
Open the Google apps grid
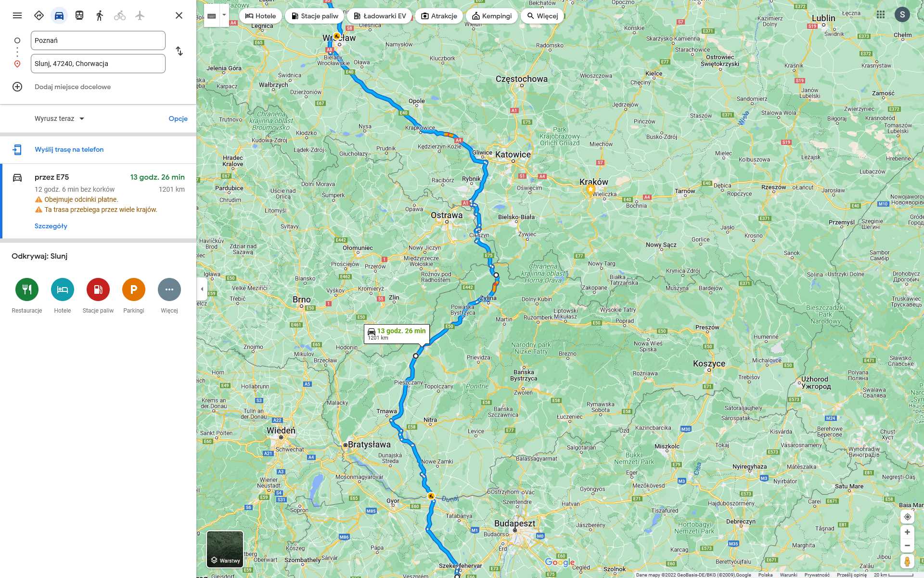coord(881,15)
